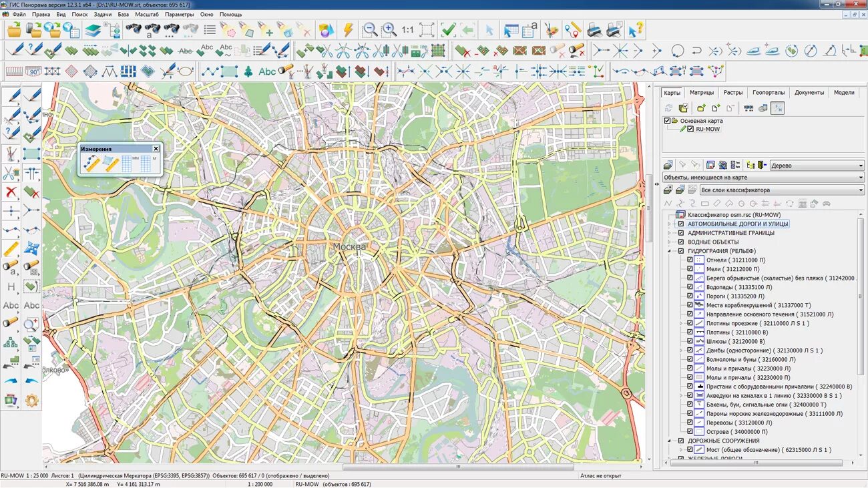This screenshot has width=868, height=488.
Task: Switch to the Матрицы tab
Action: (x=702, y=93)
